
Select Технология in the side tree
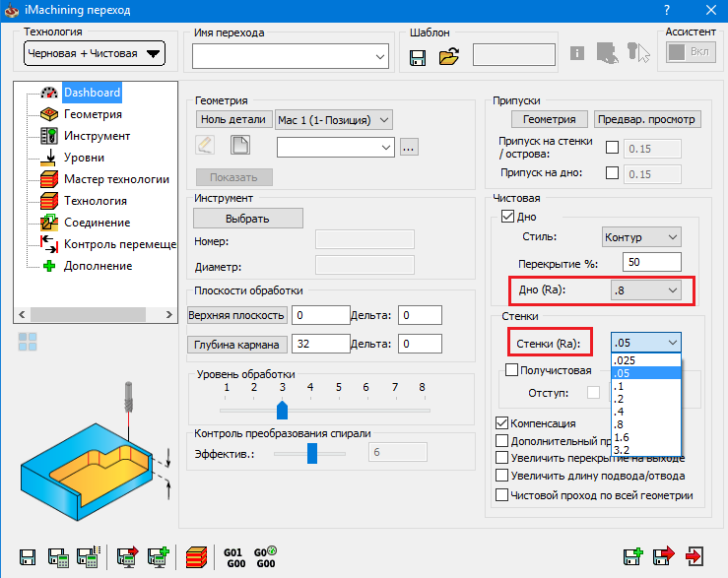click(96, 201)
